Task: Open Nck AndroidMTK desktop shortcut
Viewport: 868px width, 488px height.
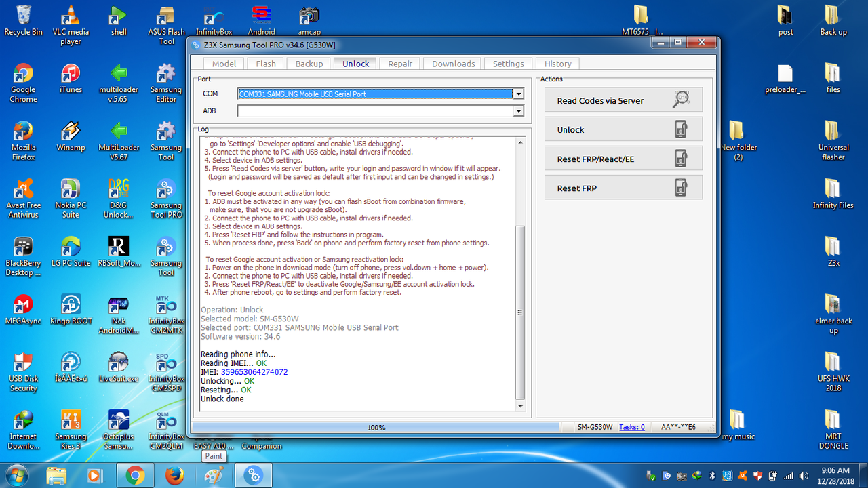Action: coord(119,314)
